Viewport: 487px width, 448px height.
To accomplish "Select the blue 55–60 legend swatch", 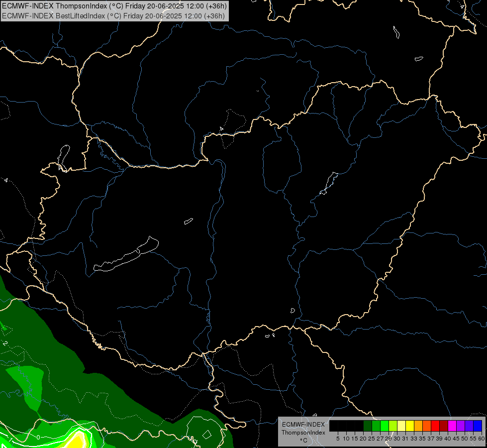I will coord(478,426).
